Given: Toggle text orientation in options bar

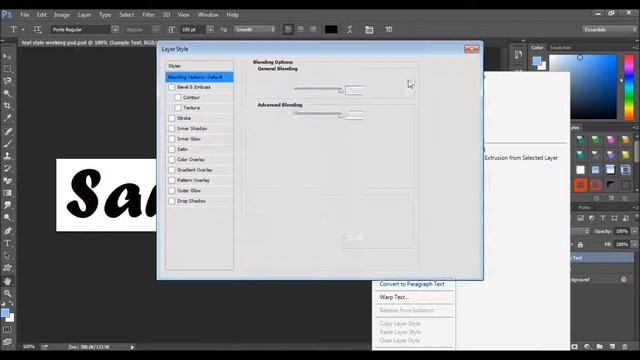Looking at the screenshot, I should tap(38, 29).
